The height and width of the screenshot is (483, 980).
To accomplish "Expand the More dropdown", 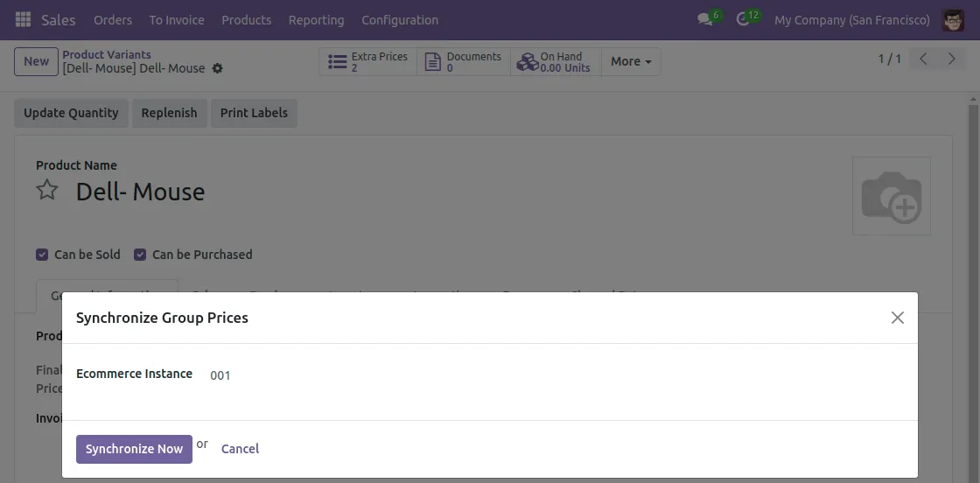I will coord(631,62).
